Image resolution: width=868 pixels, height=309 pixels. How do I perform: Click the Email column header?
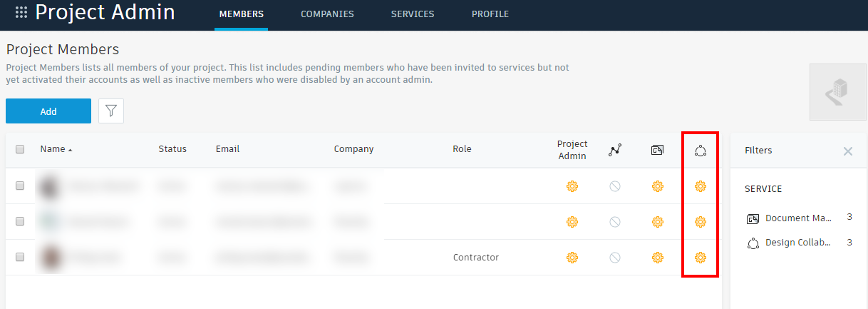227,149
